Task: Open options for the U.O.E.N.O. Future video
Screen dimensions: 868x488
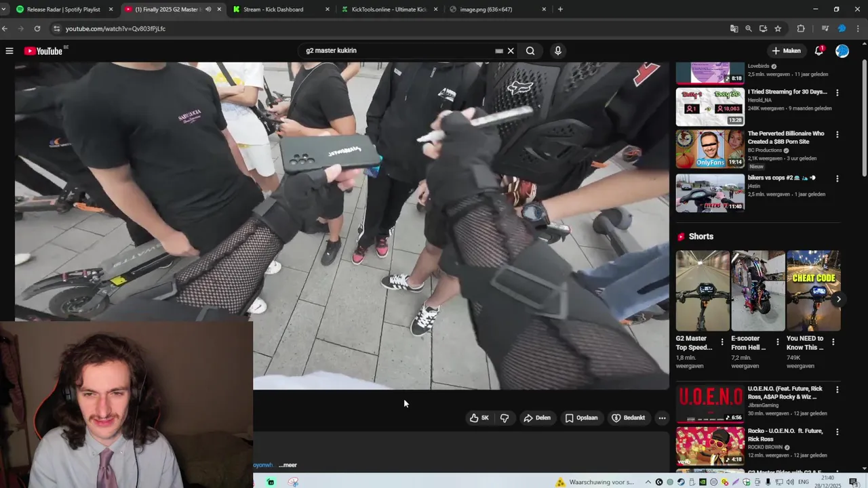Action: pos(837,390)
